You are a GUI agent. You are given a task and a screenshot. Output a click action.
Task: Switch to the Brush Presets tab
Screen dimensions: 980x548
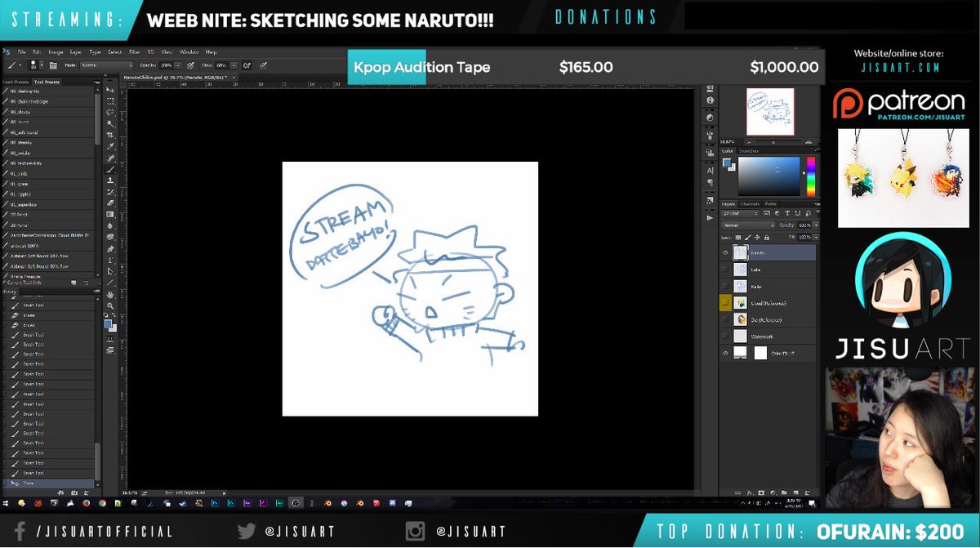click(x=16, y=82)
